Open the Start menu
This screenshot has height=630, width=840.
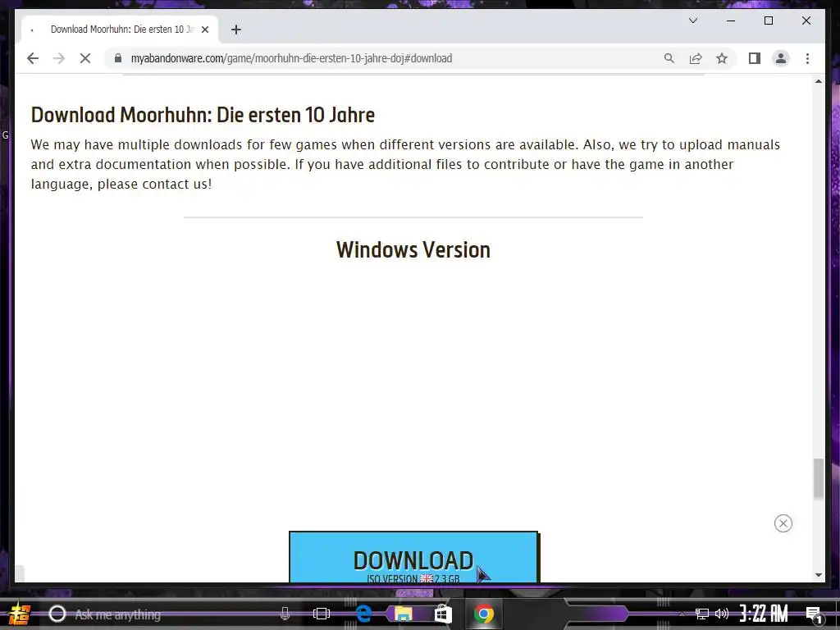19,614
